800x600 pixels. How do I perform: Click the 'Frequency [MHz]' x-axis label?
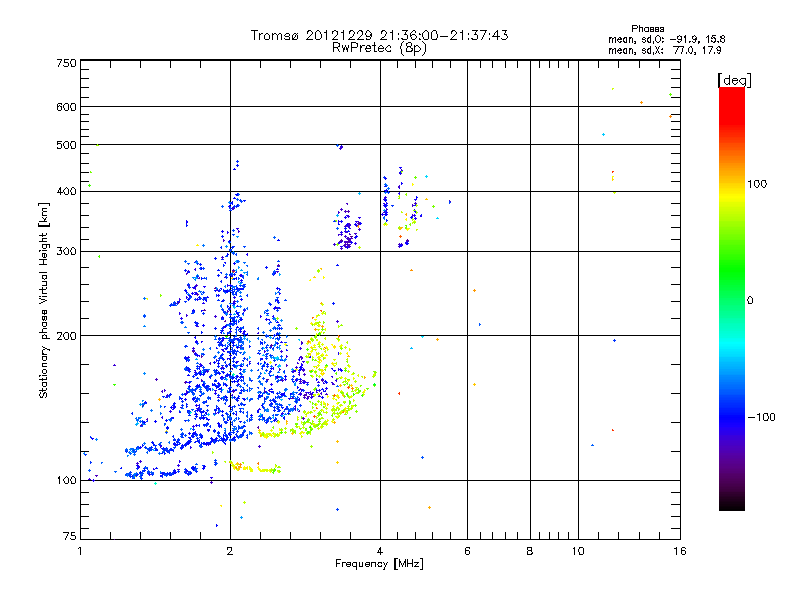(x=379, y=564)
